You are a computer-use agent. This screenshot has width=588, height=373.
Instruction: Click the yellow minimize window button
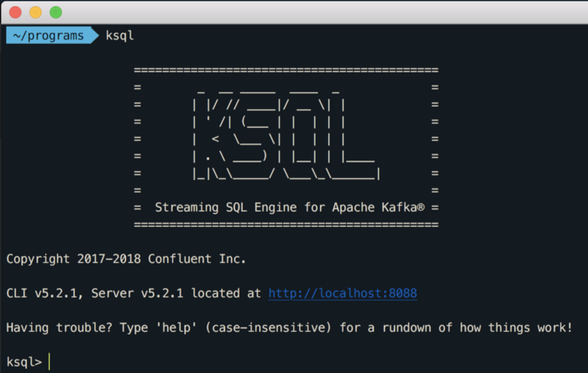(35, 13)
